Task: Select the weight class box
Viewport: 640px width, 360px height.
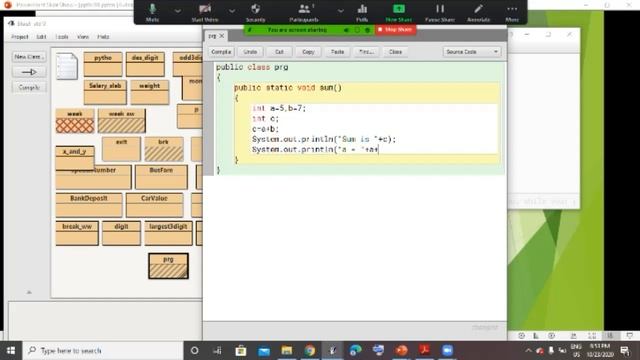Action: pyautogui.click(x=149, y=92)
